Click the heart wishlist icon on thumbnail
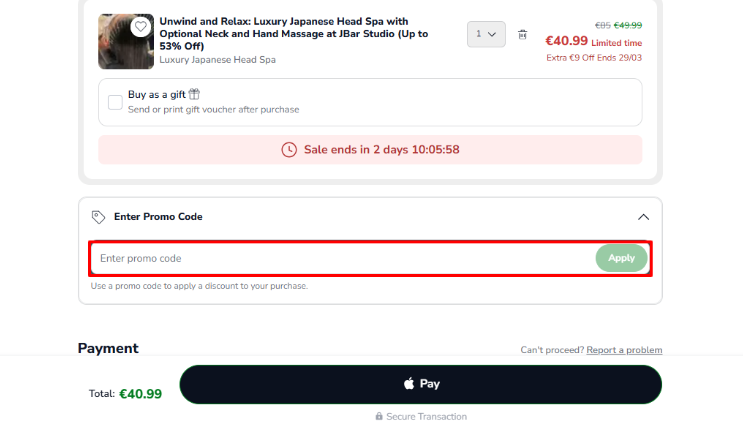This screenshot has height=432, width=743. click(x=141, y=27)
